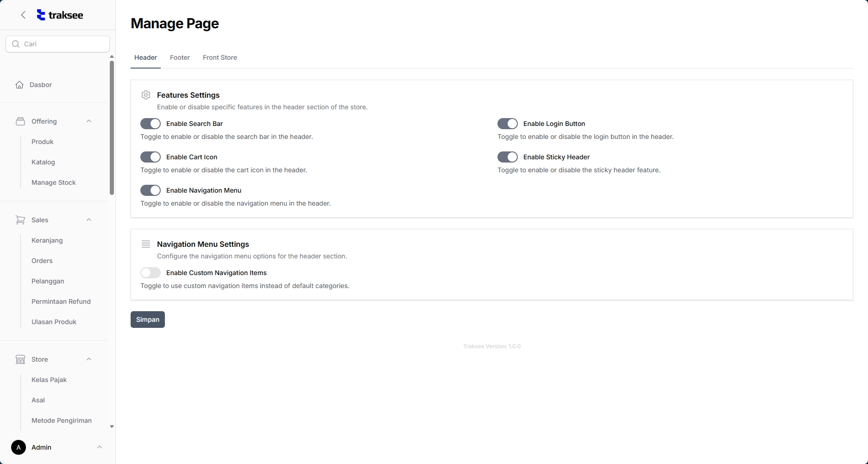Click the gear icon beside Features Settings
The image size is (868, 464).
(x=146, y=95)
